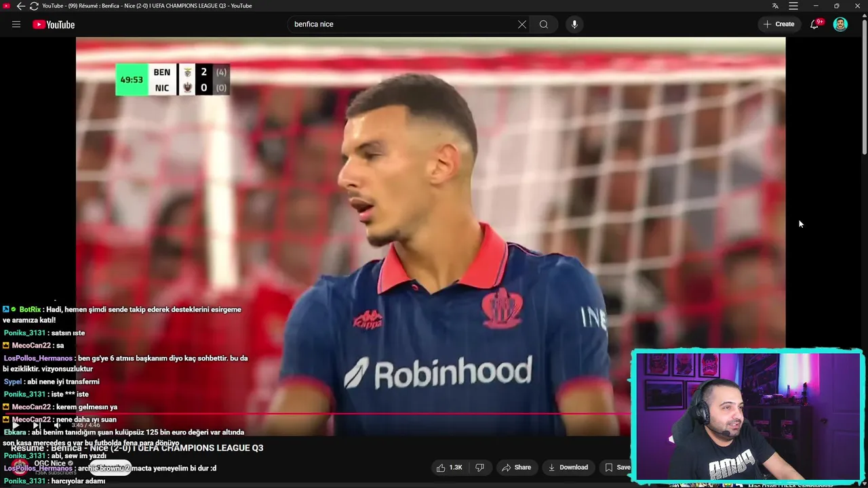The width and height of the screenshot is (868, 488).
Task: Click the Sypel chat message
Action: [x=52, y=382]
